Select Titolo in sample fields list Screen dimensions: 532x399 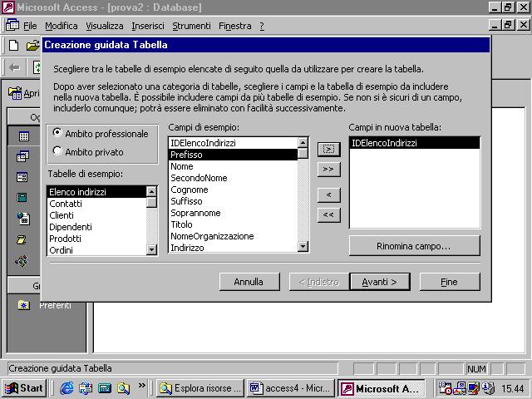[233, 224]
